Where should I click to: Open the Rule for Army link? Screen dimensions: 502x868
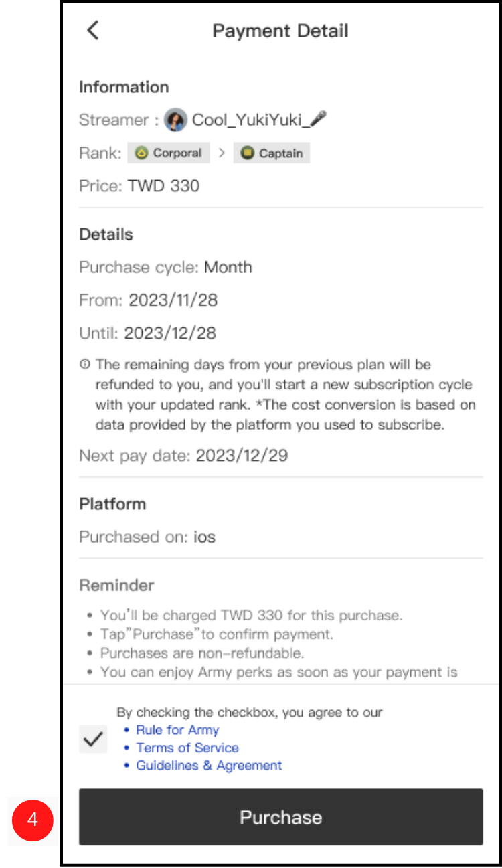pyautogui.click(x=177, y=730)
